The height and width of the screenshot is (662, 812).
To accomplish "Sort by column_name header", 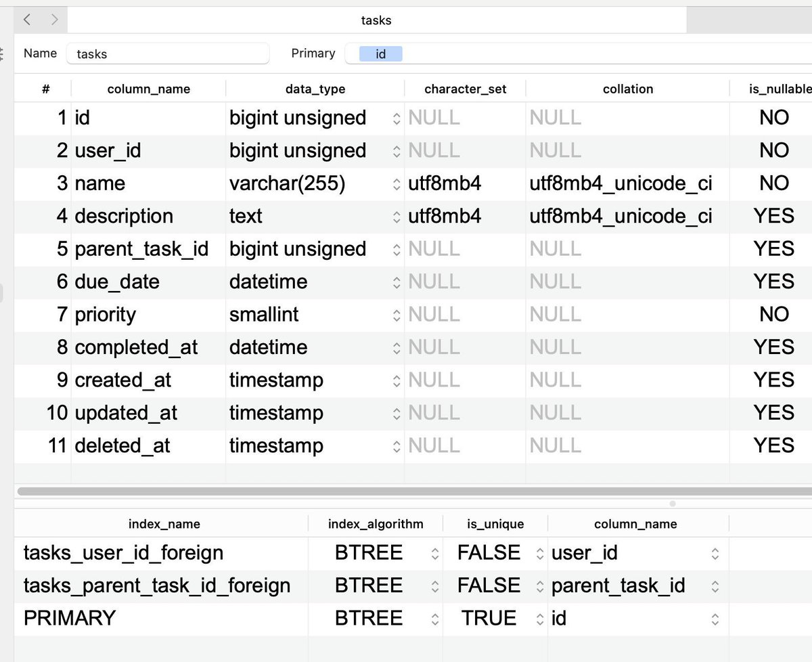I will click(149, 89).
